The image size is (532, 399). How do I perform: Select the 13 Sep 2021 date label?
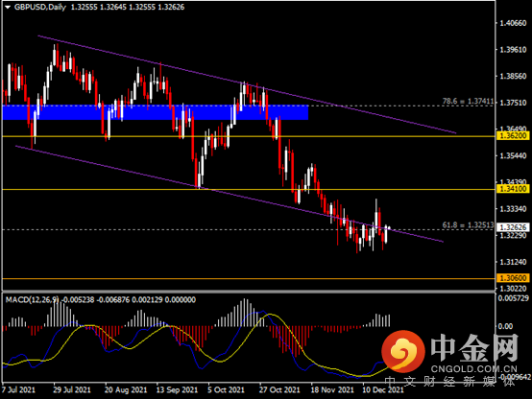(x=177, y=389)
